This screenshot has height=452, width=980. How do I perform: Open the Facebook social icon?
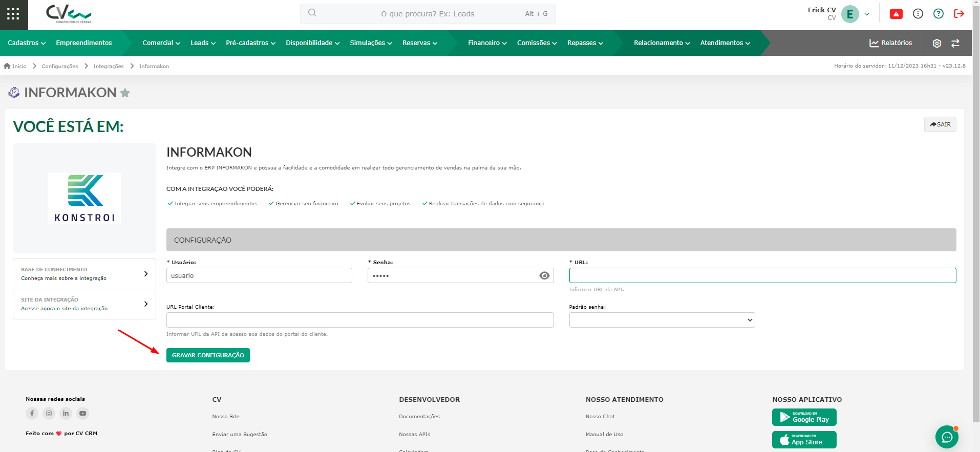pos(32,413)
